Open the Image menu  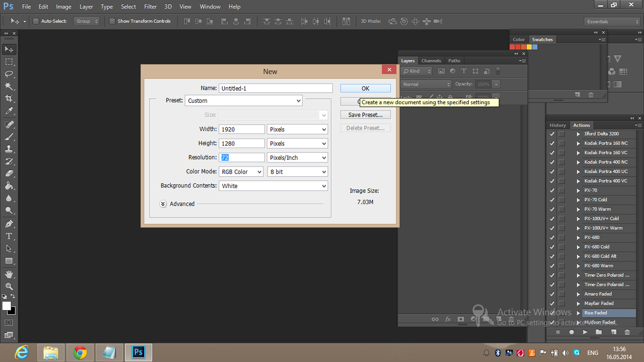point(63,7)
